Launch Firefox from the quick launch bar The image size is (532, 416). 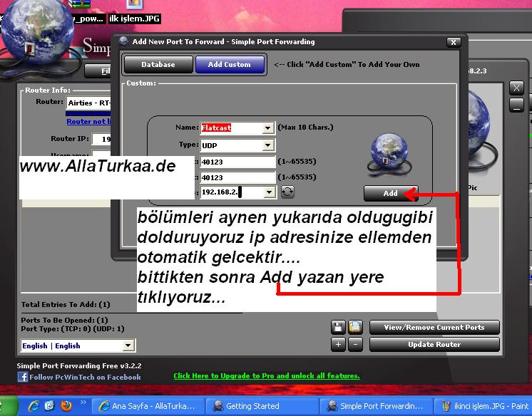click(x=66, y=406)
